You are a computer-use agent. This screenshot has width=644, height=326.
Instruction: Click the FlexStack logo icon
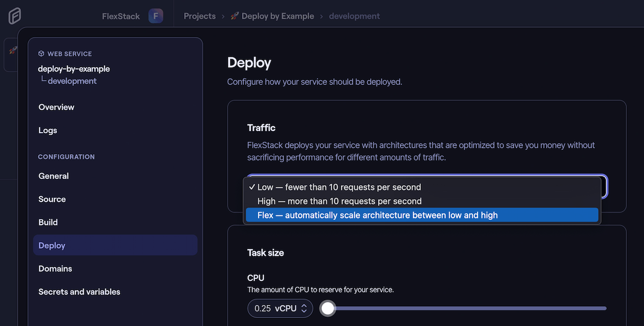click(14, 16)
